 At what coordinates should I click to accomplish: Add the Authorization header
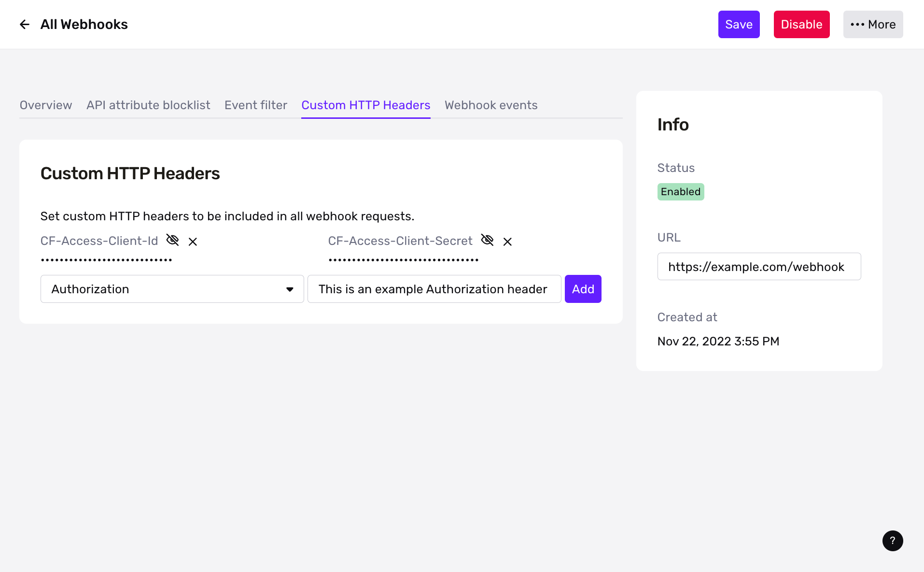pos(583,289)
